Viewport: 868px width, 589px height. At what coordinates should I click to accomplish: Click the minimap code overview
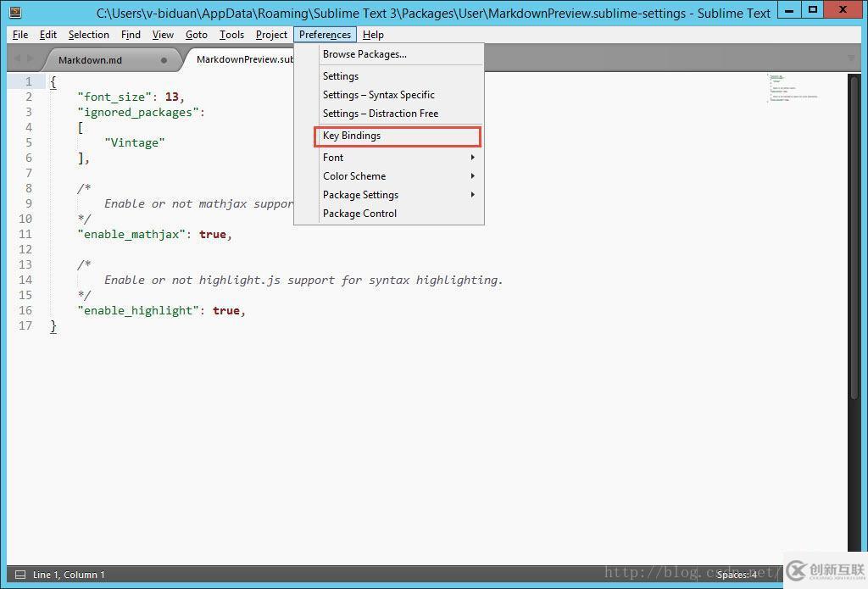click(x=793, y=88)
